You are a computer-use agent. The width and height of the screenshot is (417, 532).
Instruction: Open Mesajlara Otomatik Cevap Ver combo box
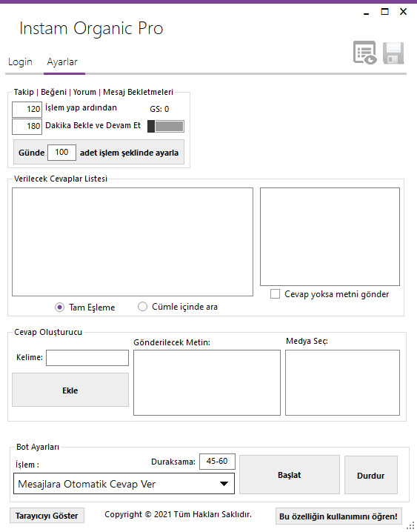pos(124,484)
